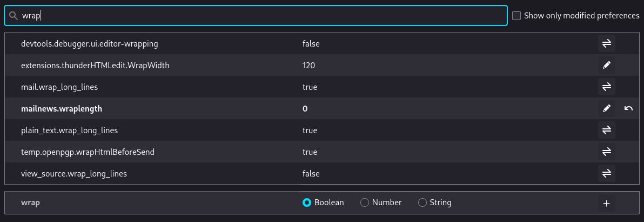Select the String radio option

click(422, 203)
